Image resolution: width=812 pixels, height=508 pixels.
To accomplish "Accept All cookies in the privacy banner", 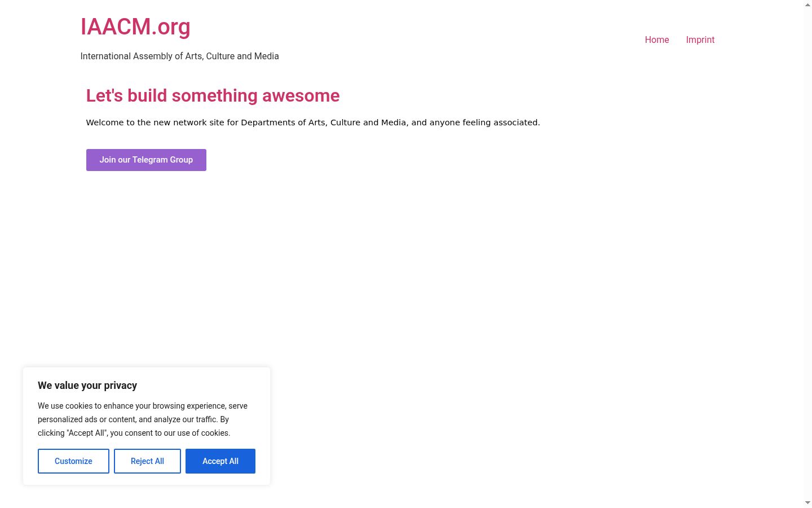I will coord(220,461).
